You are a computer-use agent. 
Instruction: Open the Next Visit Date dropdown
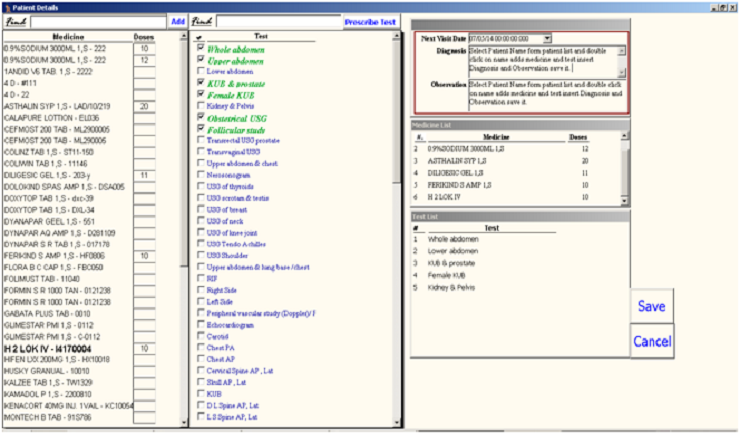click(547, 38)
